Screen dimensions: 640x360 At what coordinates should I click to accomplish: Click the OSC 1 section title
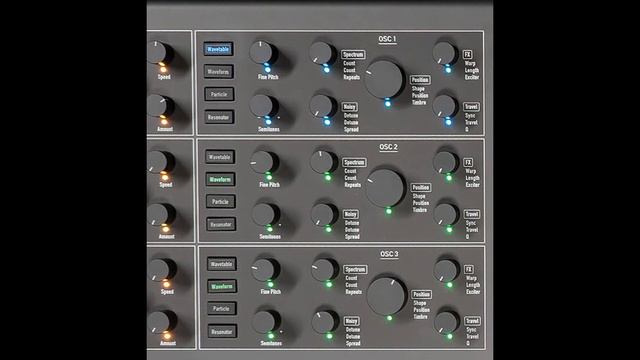click(387, 39)
